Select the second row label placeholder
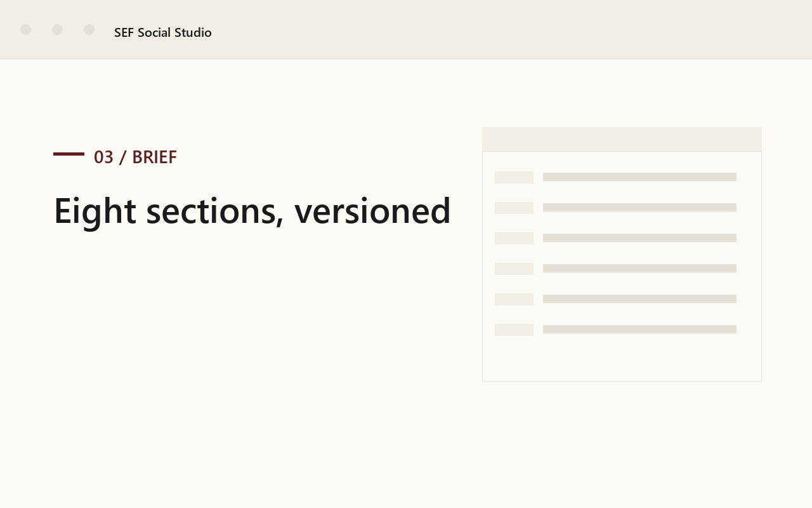The height and width of the screenshot is (508, 812). point(514,208)
